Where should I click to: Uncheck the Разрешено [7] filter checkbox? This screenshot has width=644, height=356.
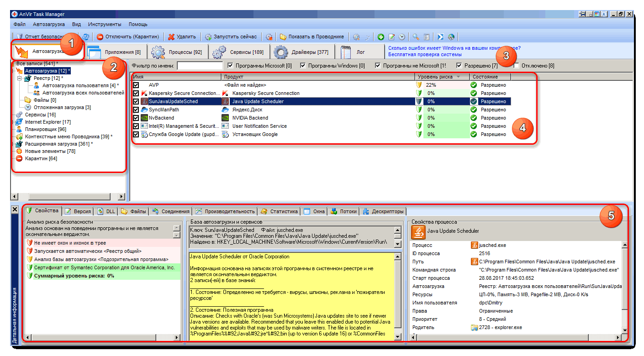(459, 66)
